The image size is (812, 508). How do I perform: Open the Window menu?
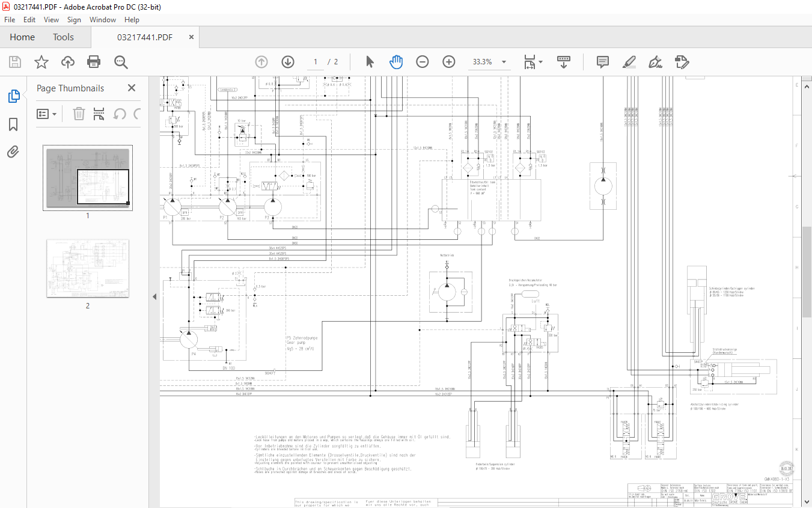coord(103,20)
